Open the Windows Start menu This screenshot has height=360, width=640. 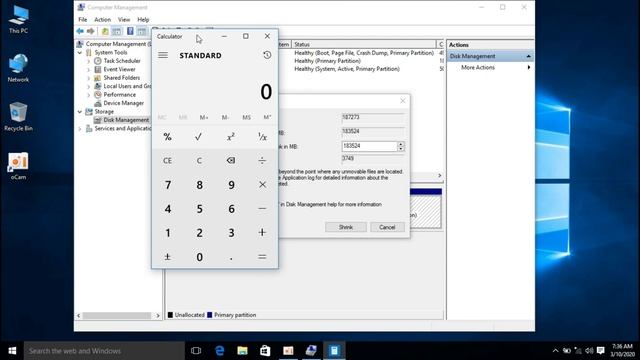12,351
